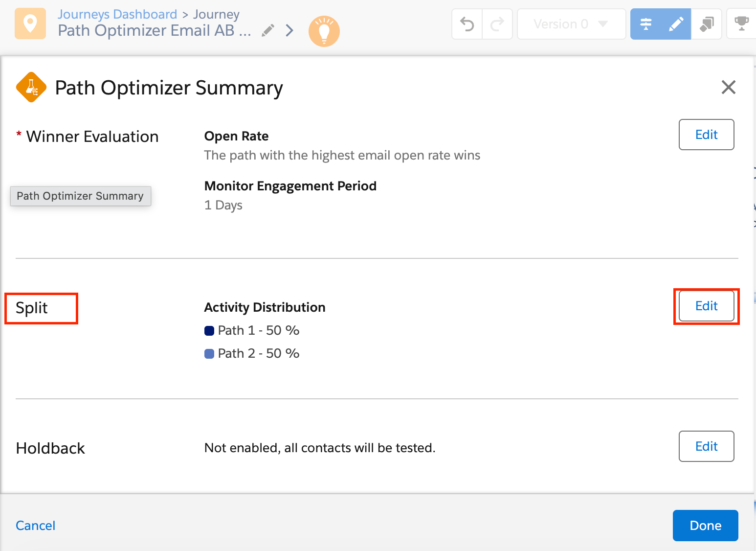Viewport: 756px width, 551px height.
Task: Edit the Holdback settings
Action: [x=706, y=446]
